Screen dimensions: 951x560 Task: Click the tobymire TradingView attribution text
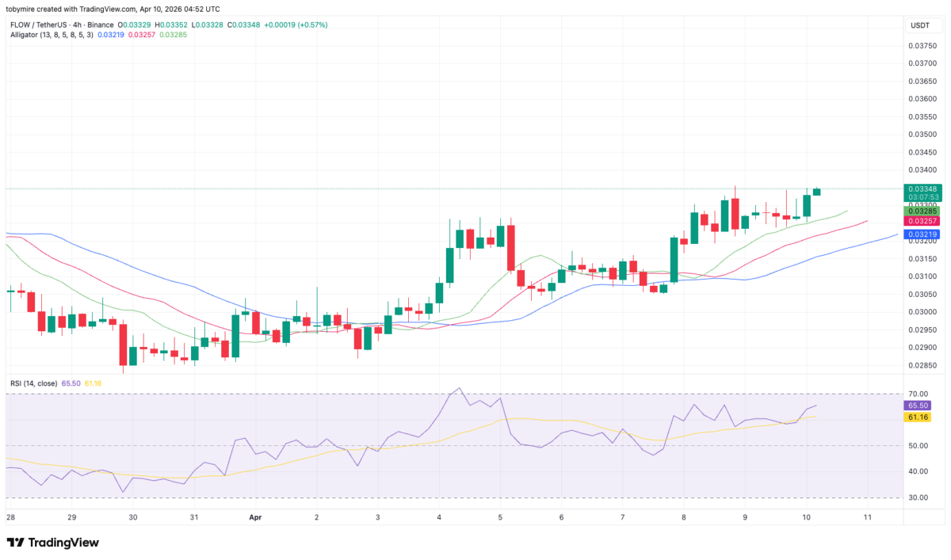113,9
